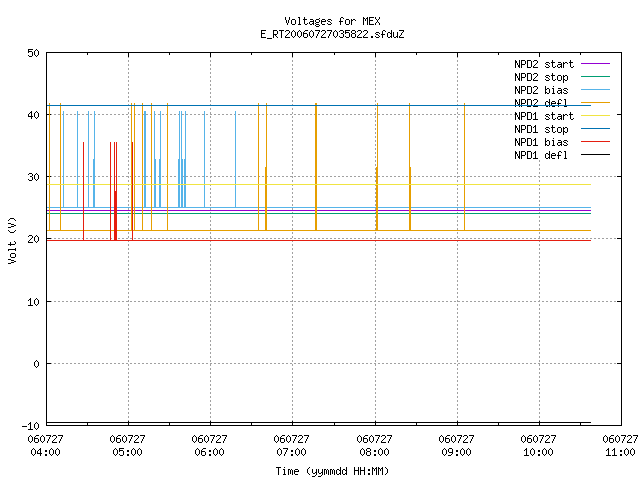The height and width of the screenshot is (480, 640).
Task: Click the black NPD1 defl legend line sample
Action: coord(595,155)
